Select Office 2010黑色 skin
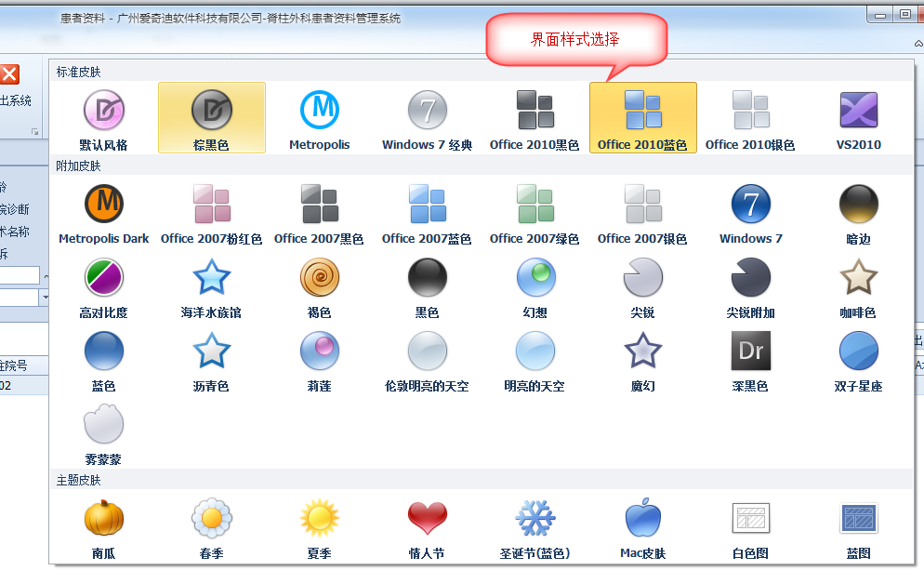Viewport: 924px width, 584px height. [535, 118]
